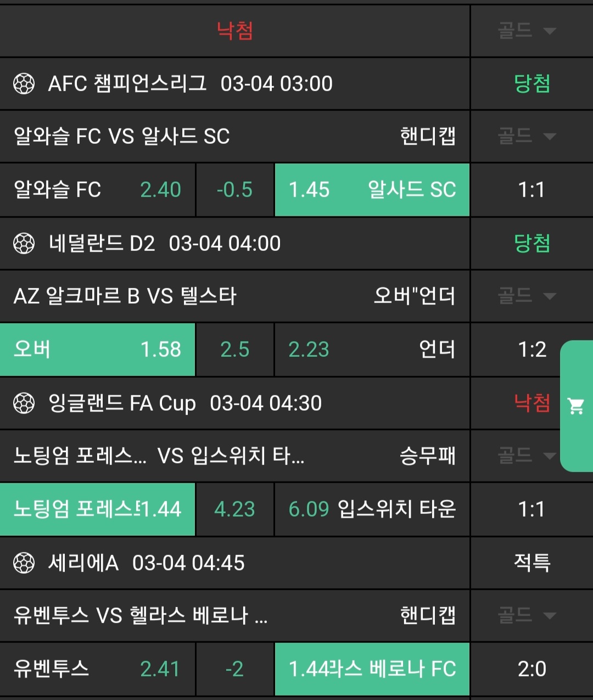This screenshot has height=700, width=593.
Task: Click the soccer ball icon beside 잉글랜드 FA Cup
Action: (x=24, y=404)
